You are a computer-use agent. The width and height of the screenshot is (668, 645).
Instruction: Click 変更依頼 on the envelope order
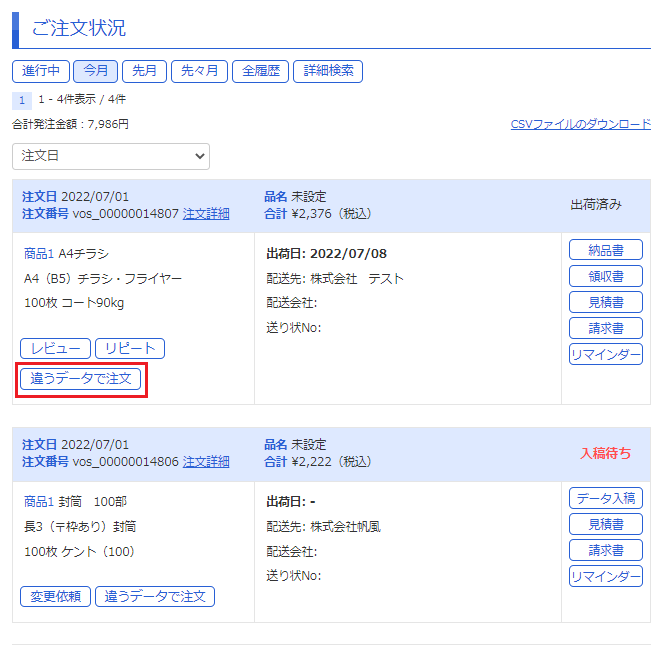tap(55, 596)
